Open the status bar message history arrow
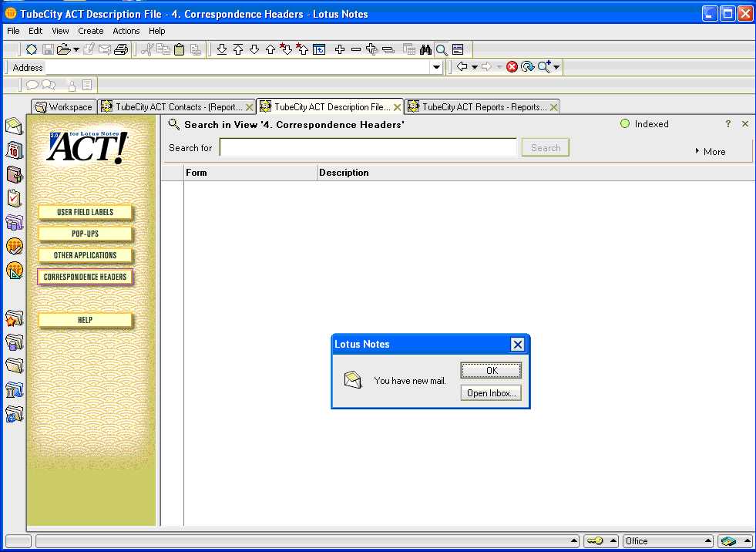Viewport: 756px width, 552px height. tap(574, 541)
